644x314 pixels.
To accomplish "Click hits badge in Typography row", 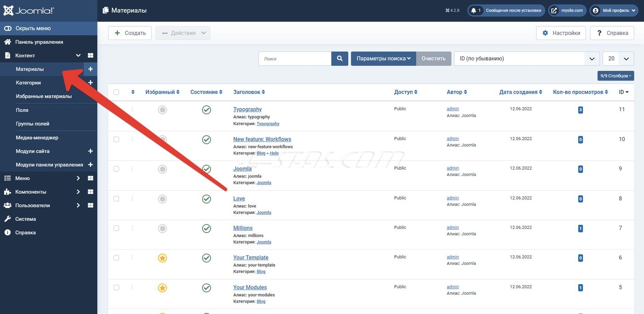I will pos(581,110).
